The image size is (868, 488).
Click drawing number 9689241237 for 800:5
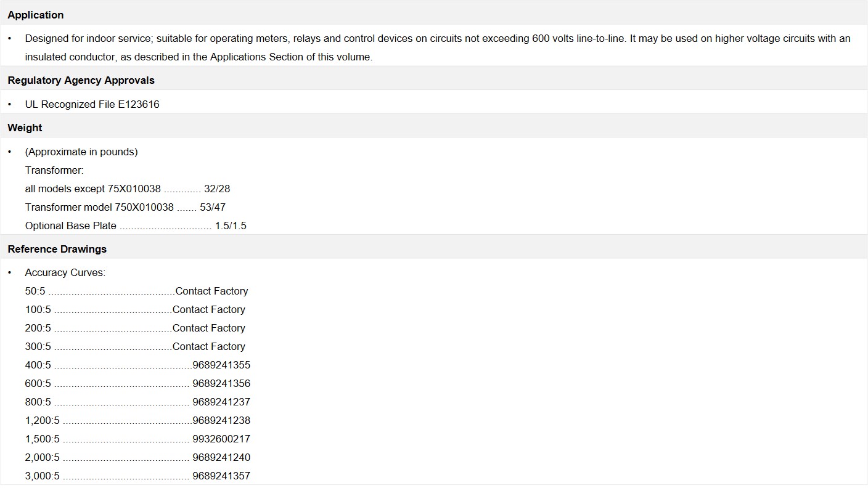(x=221, y=402)
